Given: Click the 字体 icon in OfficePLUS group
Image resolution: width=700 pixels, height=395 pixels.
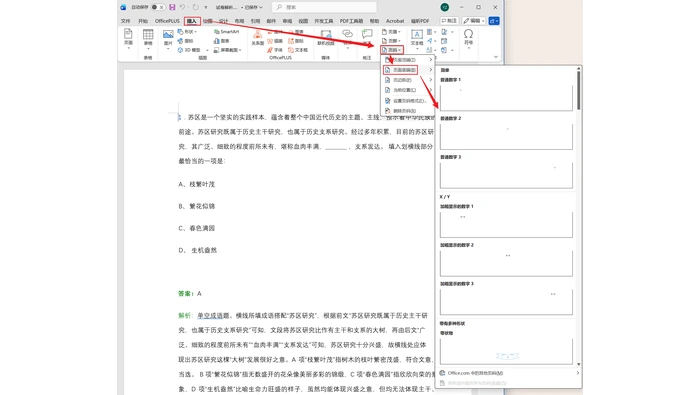Looking at the screenshot, I should [x=275, y=50].
